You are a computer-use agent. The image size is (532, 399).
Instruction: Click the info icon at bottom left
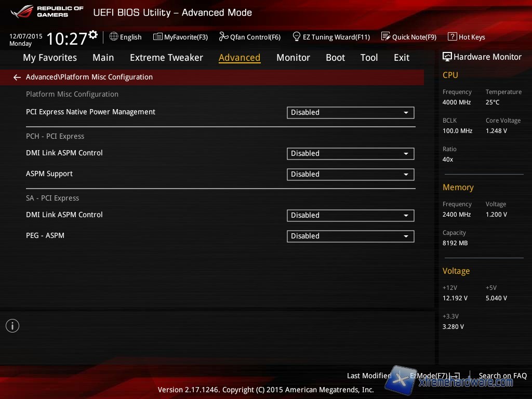(12, 326)
